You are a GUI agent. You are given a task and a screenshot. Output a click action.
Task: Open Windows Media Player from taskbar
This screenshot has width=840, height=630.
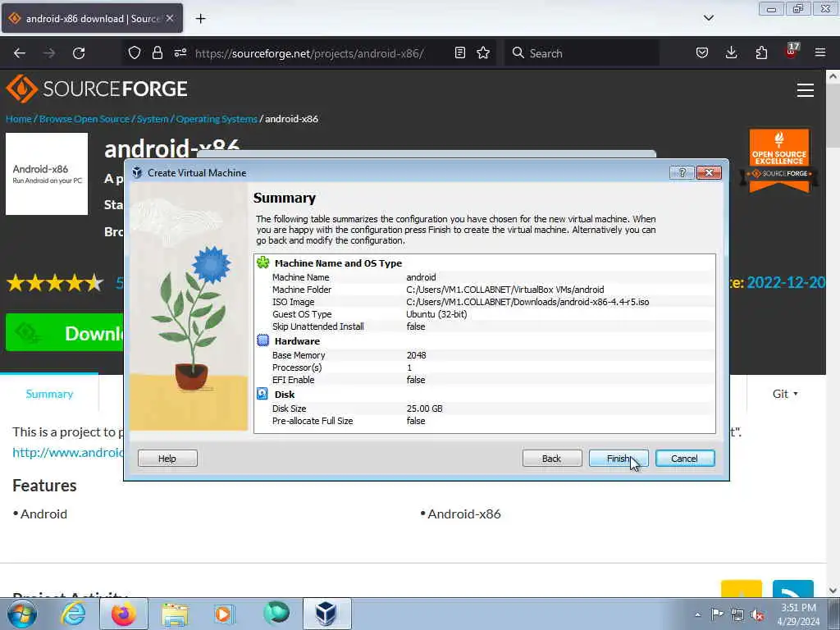(223, 614)
